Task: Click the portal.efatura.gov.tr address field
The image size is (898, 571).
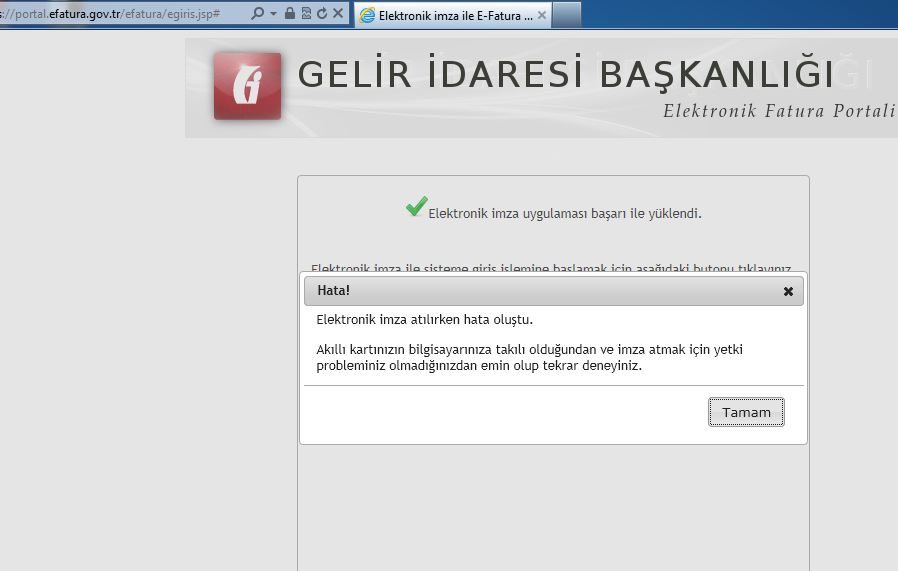Action: [120, 14]
